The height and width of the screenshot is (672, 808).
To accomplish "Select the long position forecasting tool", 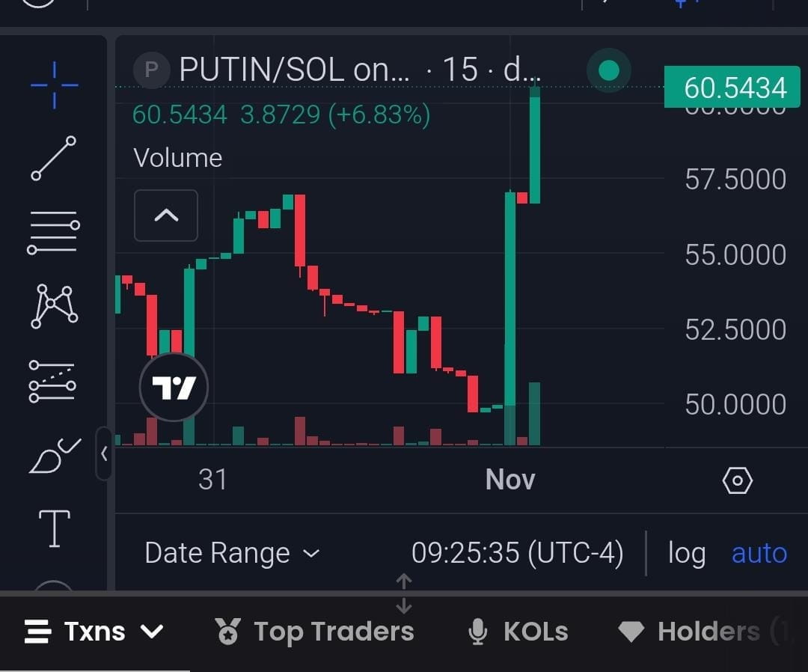I will tap(52, 382).
